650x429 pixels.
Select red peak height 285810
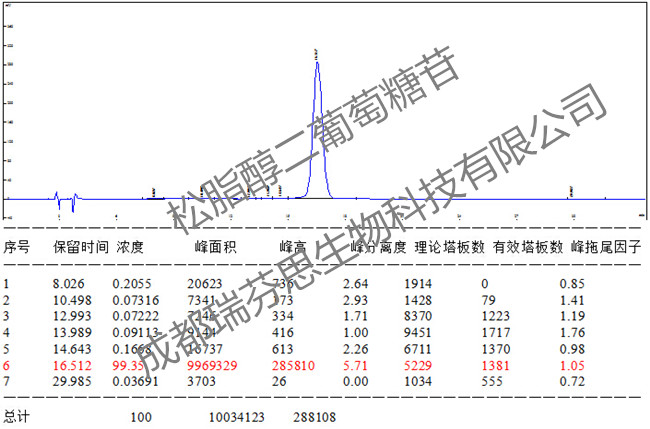[293, 366]
